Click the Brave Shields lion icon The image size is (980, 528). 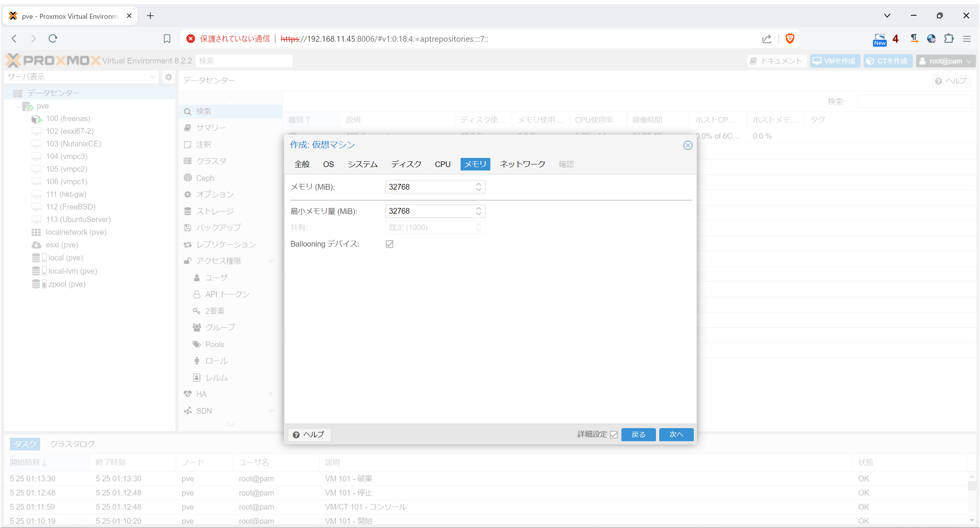(x=790, y=39)
